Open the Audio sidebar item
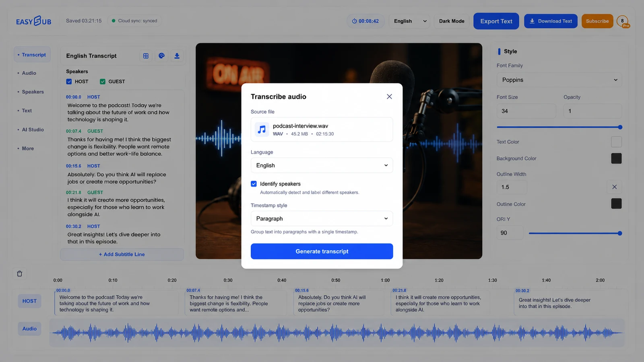This screenshot has width=644, height=362. click(29, 73)
